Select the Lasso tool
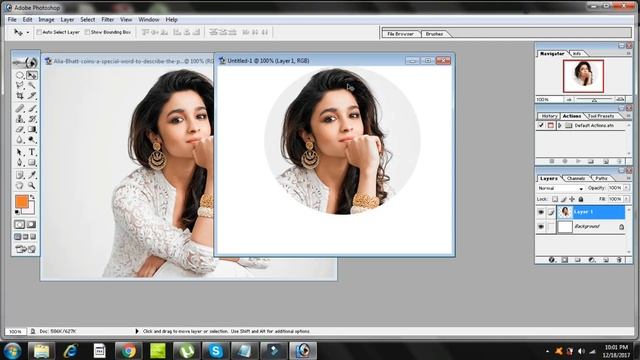This screenshot has height=360, width=640. click(x=20, y=85)
